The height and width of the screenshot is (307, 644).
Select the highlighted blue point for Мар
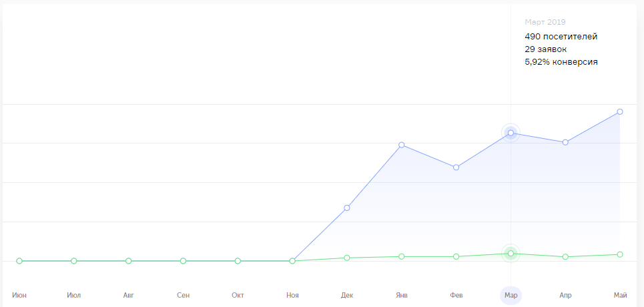[x=511, y=133]
